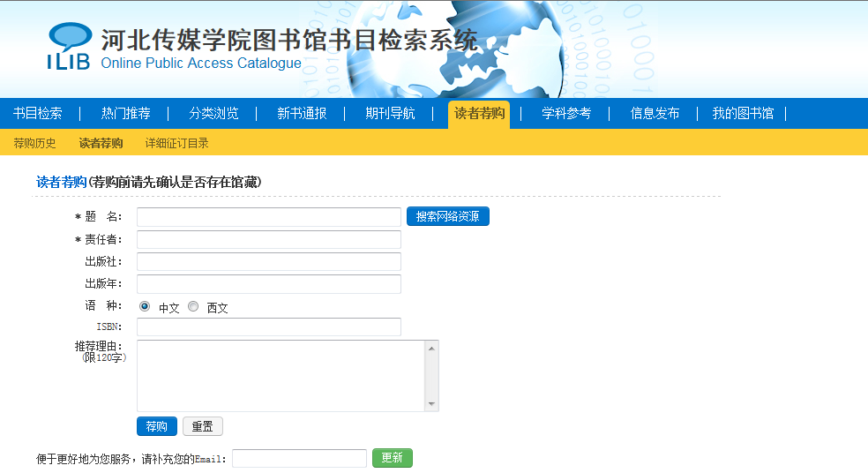This screenshot has width=868, height=473.
Task: Focus the Email input field
Action: [300, 459]
